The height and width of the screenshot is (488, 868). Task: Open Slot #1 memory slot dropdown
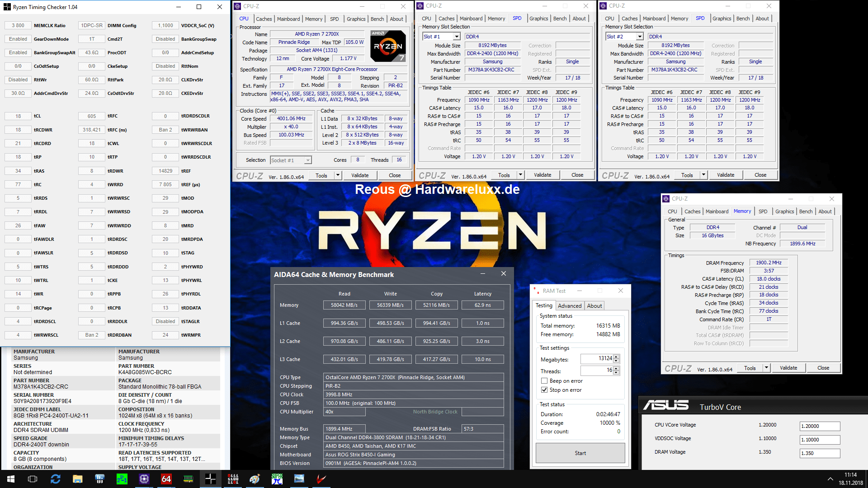[457, 37]
